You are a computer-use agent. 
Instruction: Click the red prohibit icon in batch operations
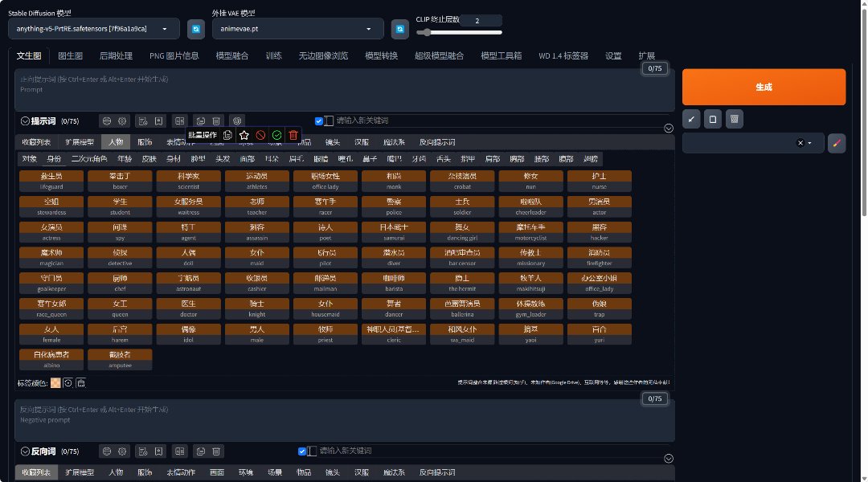pos(260,135)
